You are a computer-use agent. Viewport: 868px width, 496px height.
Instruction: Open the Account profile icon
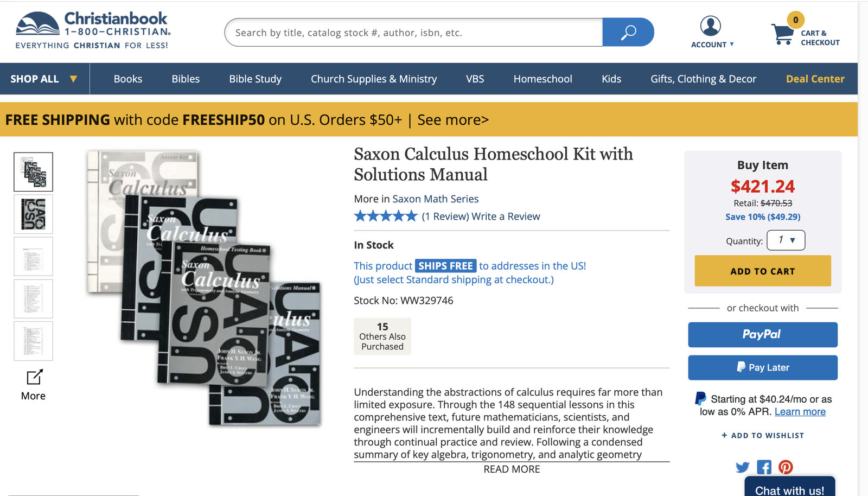coord(710,26)
